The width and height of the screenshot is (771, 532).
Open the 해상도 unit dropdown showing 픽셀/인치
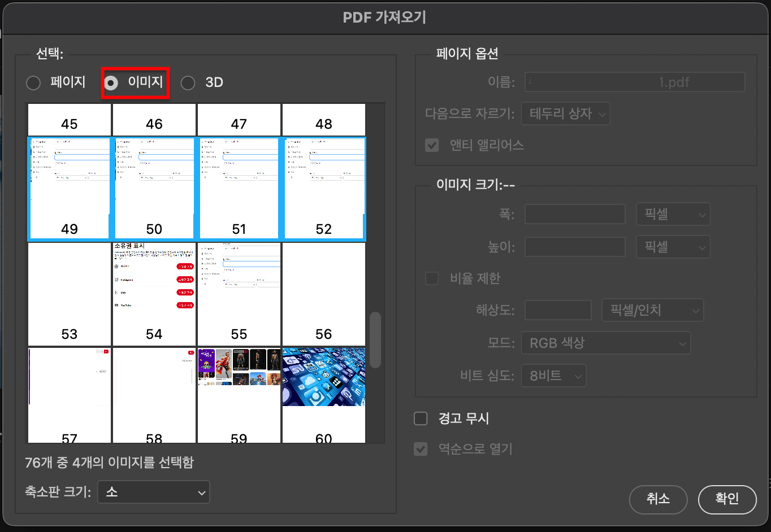coord(652,310)
